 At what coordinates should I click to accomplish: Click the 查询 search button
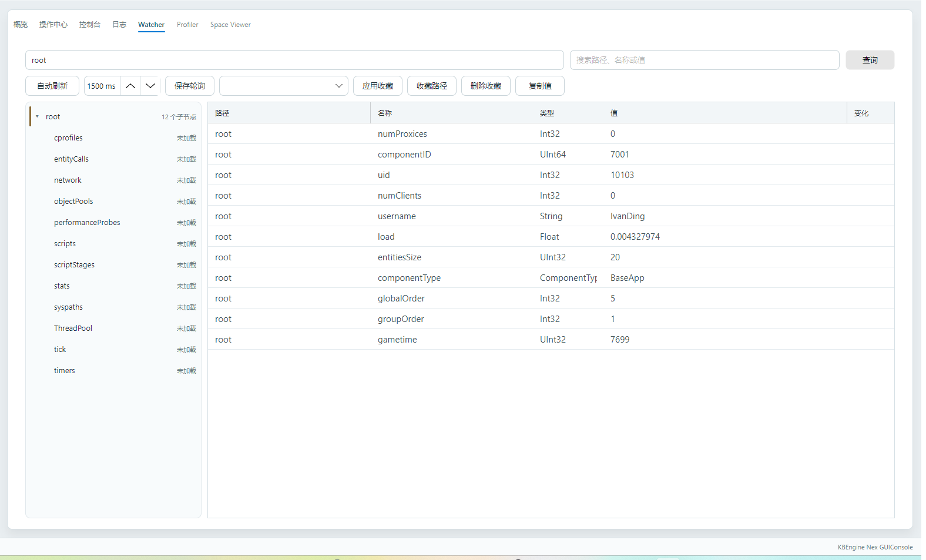click(870, 60)
